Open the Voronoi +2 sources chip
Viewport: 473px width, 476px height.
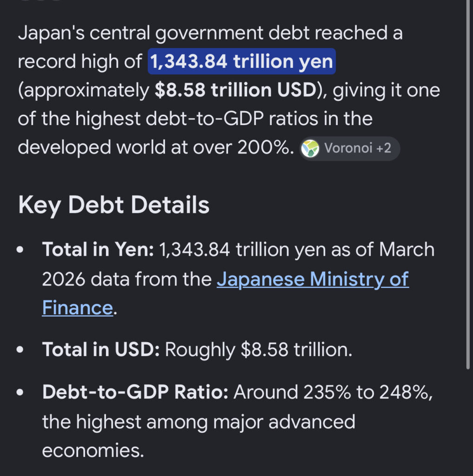point(349,148)
